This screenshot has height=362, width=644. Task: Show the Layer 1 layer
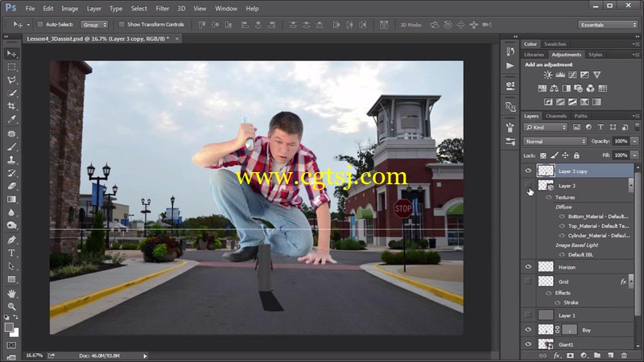(x=528, y=315)
